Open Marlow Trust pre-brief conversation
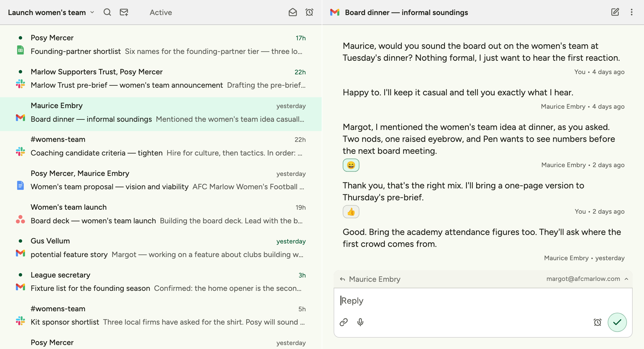 [x=161, y=79]
